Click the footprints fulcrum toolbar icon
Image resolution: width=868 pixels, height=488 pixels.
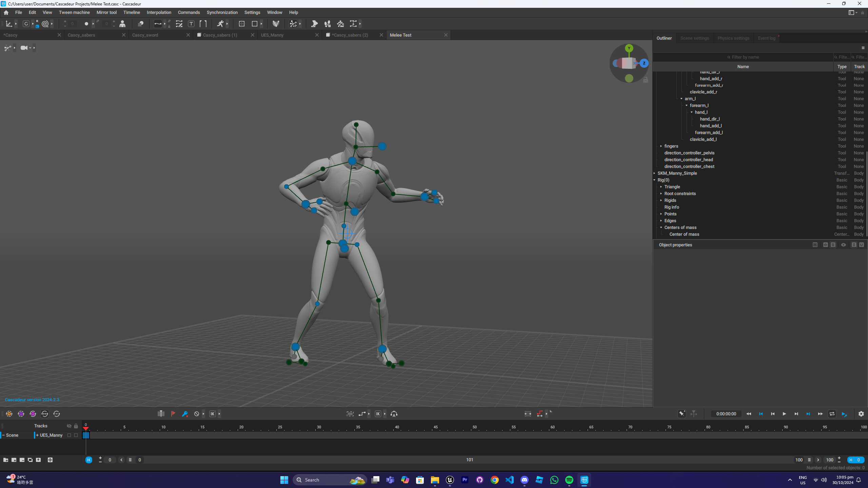coord(327,24)
